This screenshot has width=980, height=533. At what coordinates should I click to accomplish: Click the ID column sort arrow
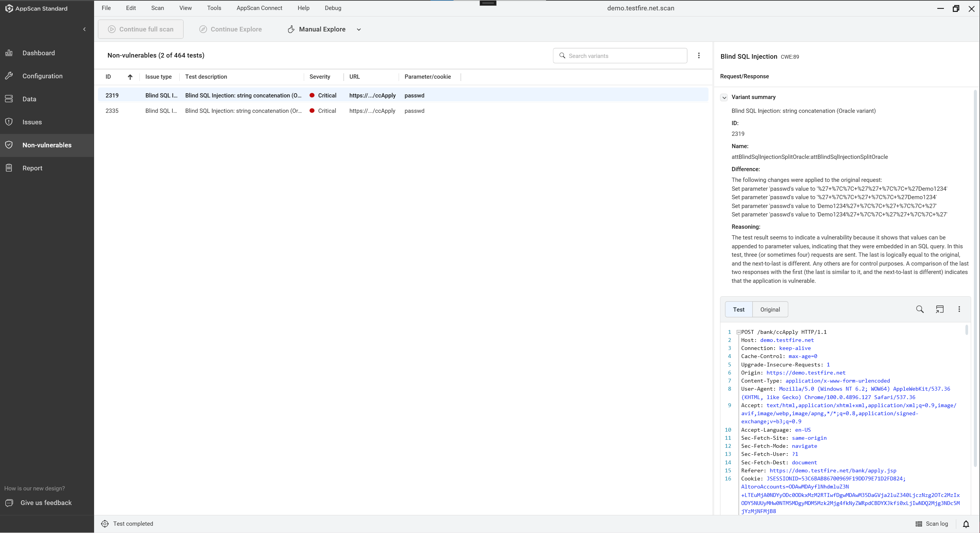[130, 77]
